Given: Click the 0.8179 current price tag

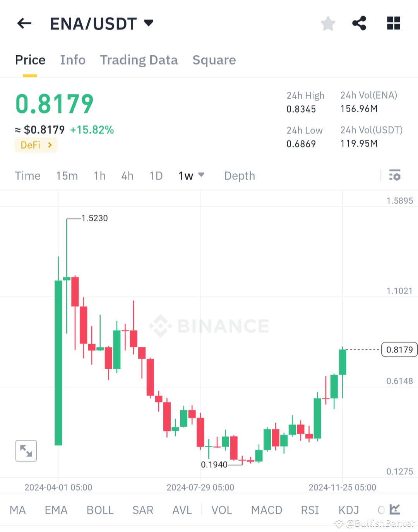Looking at the screenshot, I should pyautogui.click(x=399, y=349).
